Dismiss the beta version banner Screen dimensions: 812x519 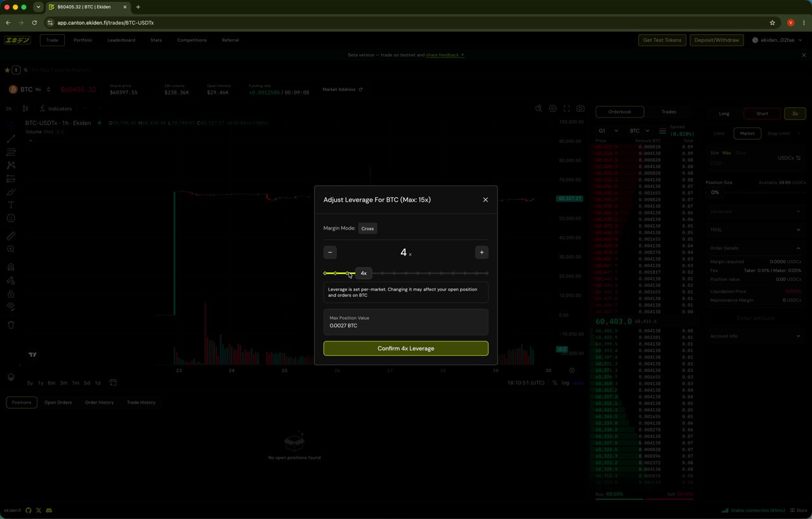pos(804,55)
